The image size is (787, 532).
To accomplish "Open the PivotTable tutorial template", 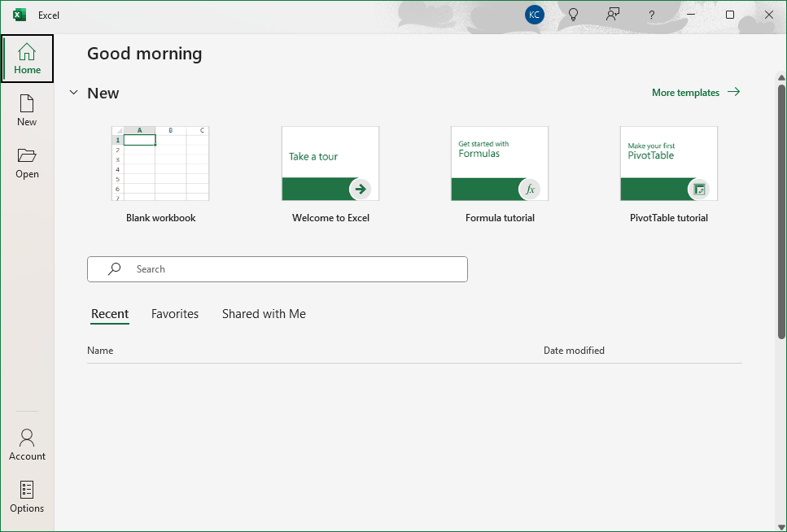I will click(x=669, y=164).
